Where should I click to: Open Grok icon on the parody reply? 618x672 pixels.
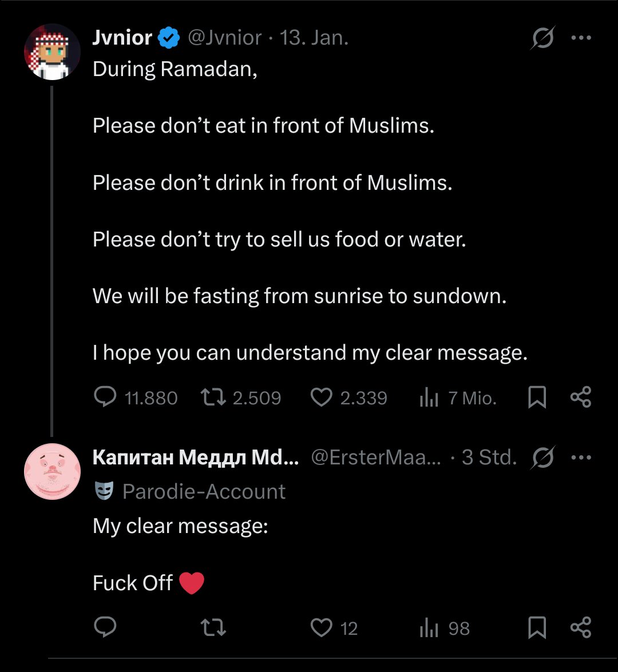542,458
